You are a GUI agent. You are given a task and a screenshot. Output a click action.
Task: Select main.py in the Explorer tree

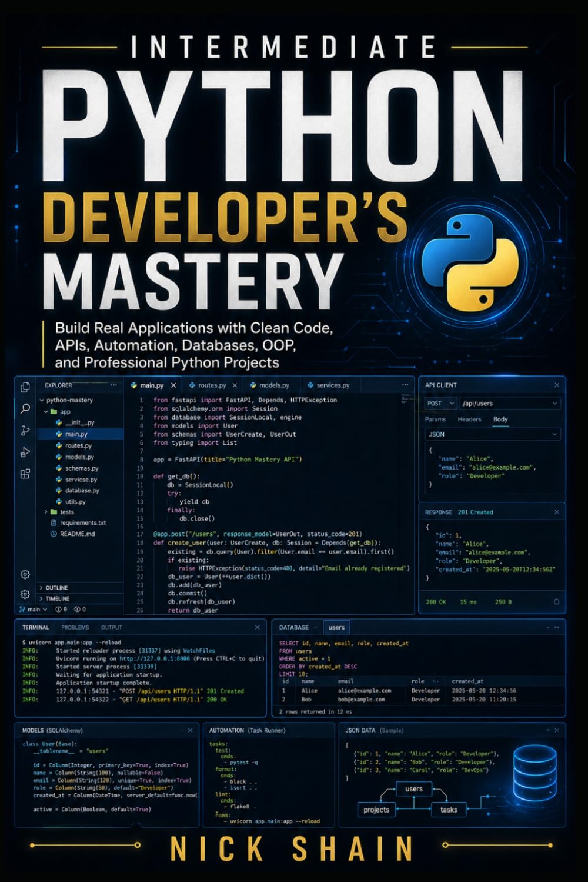81,434
